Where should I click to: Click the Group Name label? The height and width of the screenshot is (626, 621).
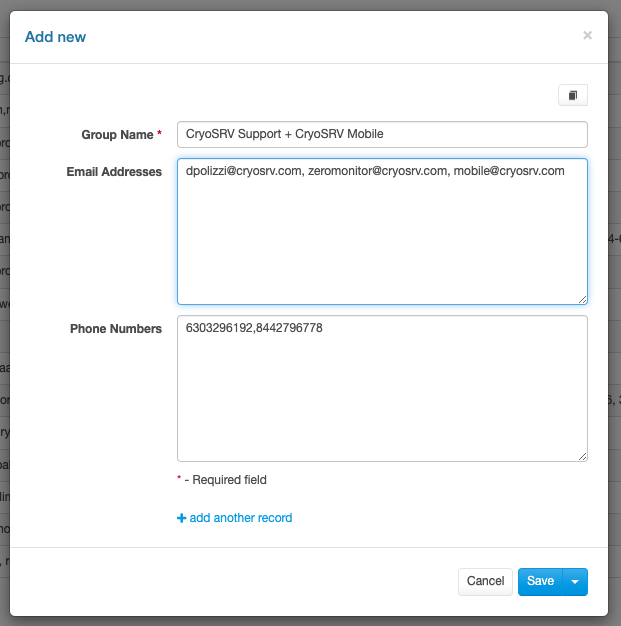click(117, 135)
